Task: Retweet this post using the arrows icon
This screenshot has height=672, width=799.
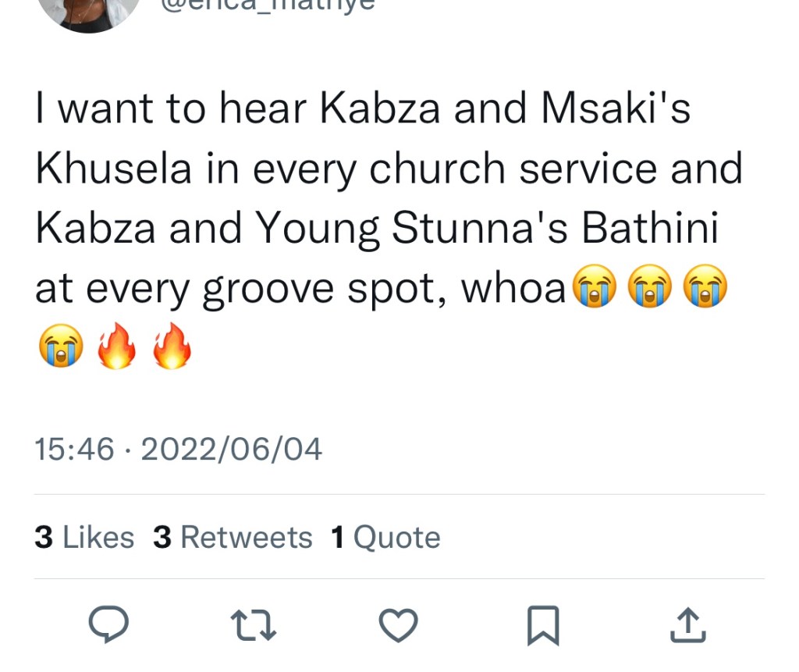Action: point(254,625)
